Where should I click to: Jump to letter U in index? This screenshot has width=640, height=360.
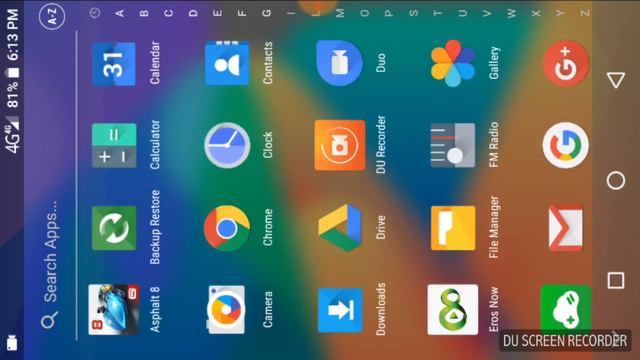coord(462,13)
